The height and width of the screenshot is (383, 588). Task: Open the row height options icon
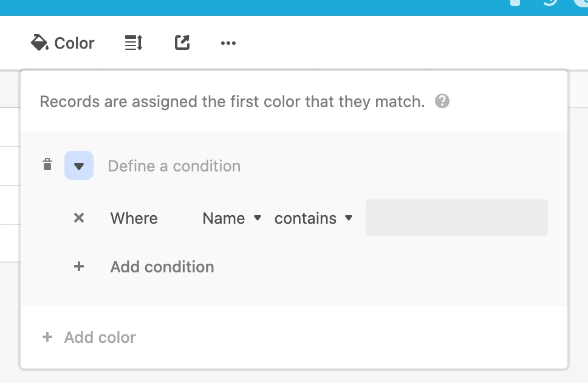[x=134, y=43]
